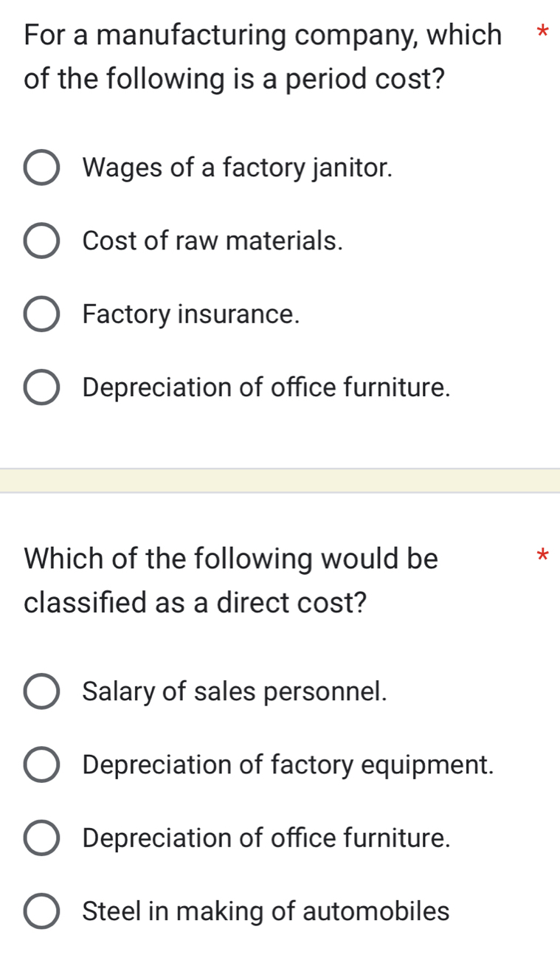Choose the 'Depreciation of factory equipment' radio circle

point(42,765)
